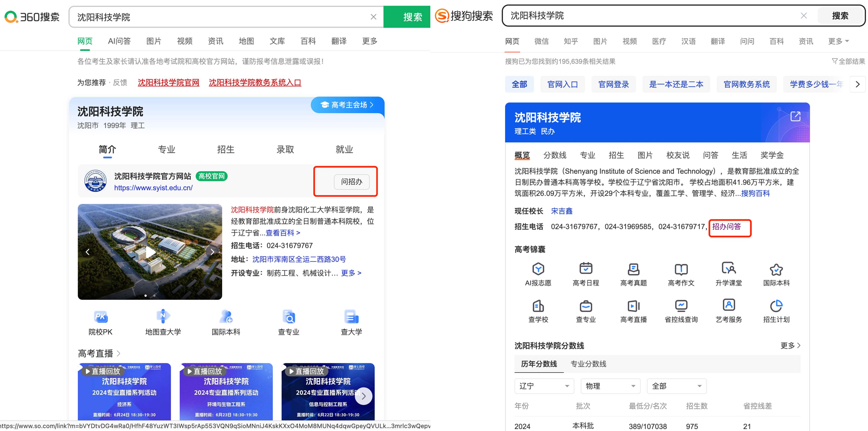
Task: Select the 招生 tab in 360 card
Action: point(226,149)
